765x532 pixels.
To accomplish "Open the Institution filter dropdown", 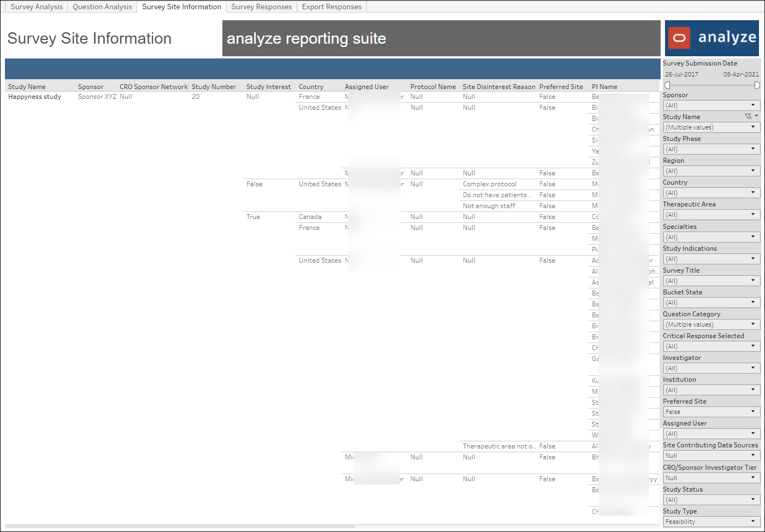I will coord(711,390).
